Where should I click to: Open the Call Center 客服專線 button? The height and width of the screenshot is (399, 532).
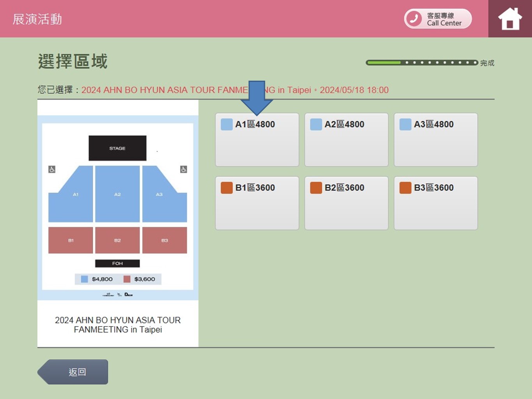point(438,19)
